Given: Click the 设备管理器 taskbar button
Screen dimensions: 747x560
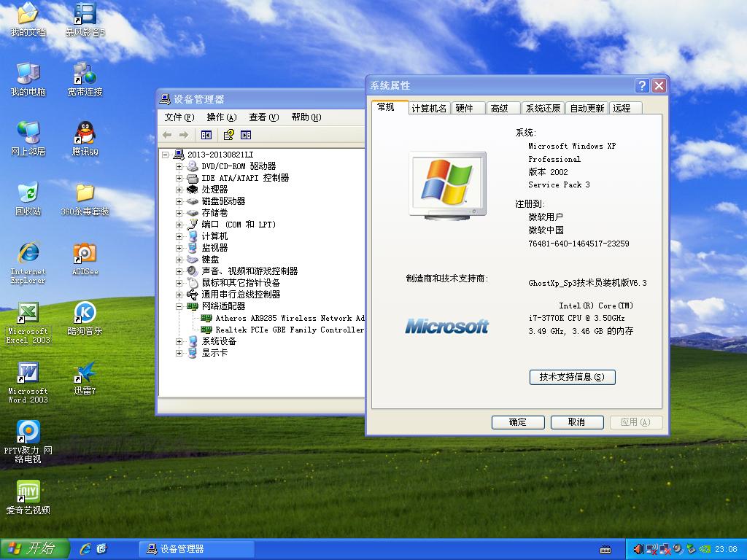Looking at the screenshot, I should (x=196, y=549).
